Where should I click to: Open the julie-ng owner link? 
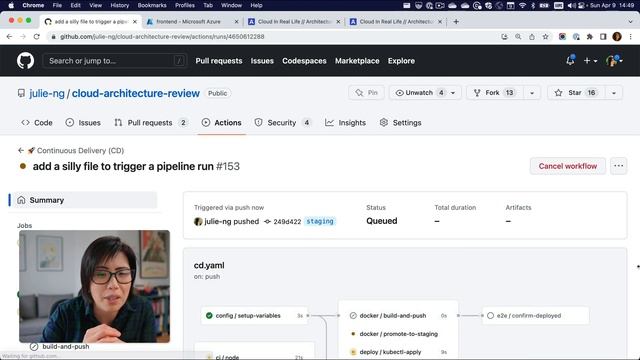pyautogui.click(x=47, y=93)
